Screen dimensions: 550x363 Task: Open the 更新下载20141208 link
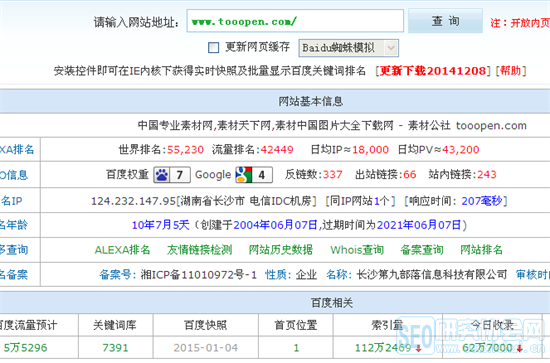coord(433,71)
